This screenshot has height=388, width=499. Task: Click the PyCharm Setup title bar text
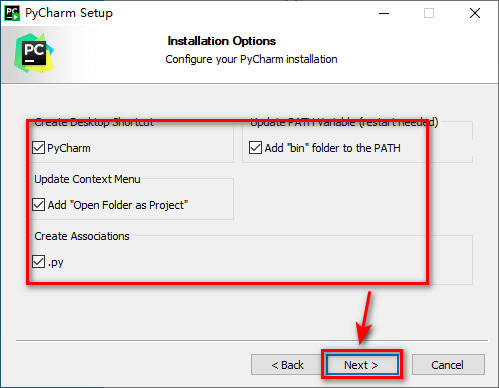pos(69,13)
